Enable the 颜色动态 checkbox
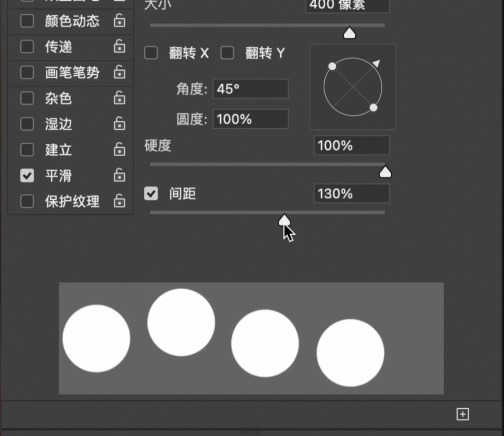The image size is (504, 436). tap(27, 21)
